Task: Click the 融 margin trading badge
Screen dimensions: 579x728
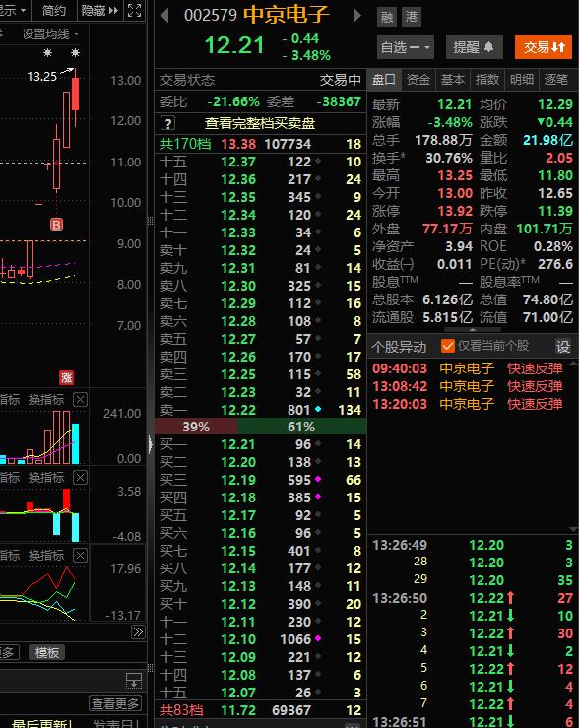Action: (387, 17)
